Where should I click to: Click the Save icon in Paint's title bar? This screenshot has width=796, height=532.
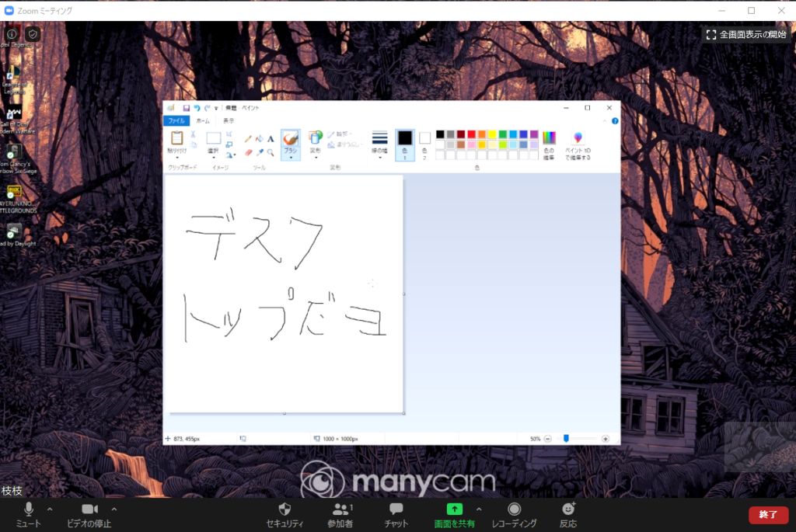pos(187,108)
